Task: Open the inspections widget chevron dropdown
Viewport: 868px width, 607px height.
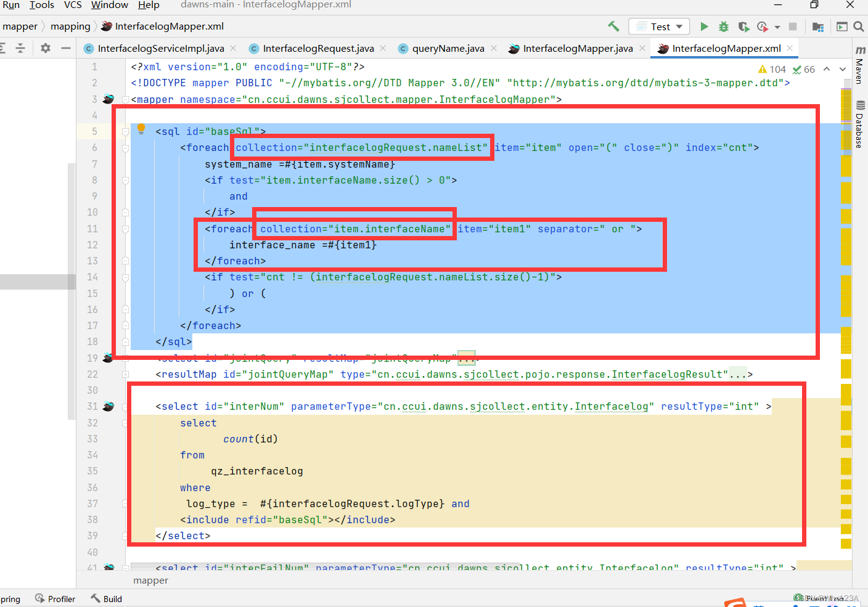Action: tap(843, 70)
